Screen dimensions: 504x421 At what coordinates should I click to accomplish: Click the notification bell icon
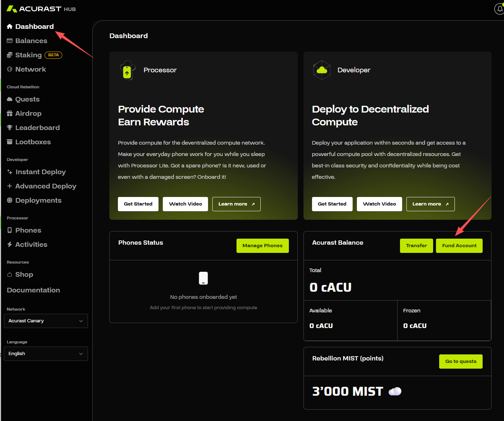(x=499, y=9)
